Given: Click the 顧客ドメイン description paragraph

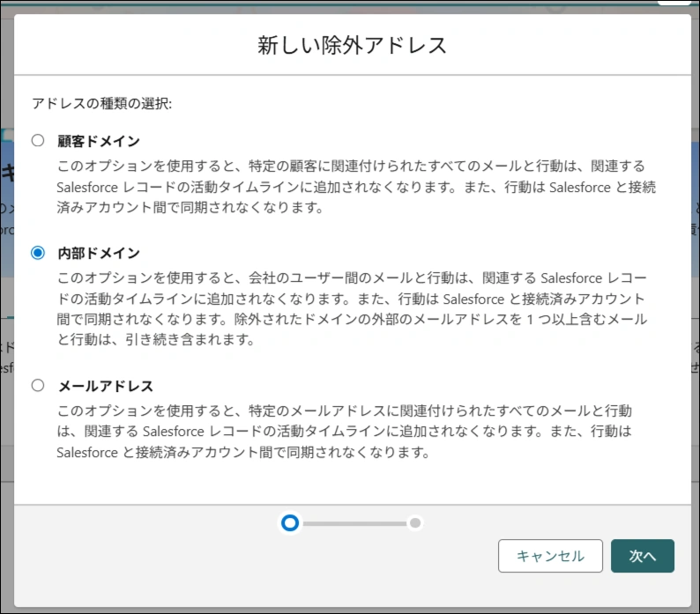Looking at the screenshot, I should point(353,187).
